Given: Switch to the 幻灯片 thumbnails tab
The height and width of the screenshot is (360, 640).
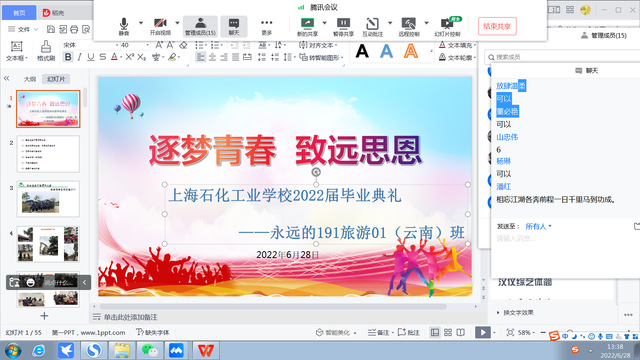Looking at the screenshot, I should point(56,79).
